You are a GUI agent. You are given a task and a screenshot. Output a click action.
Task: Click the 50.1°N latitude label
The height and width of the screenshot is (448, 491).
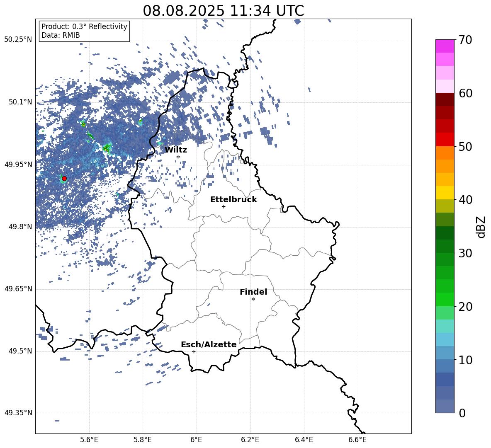coord(20,102)
